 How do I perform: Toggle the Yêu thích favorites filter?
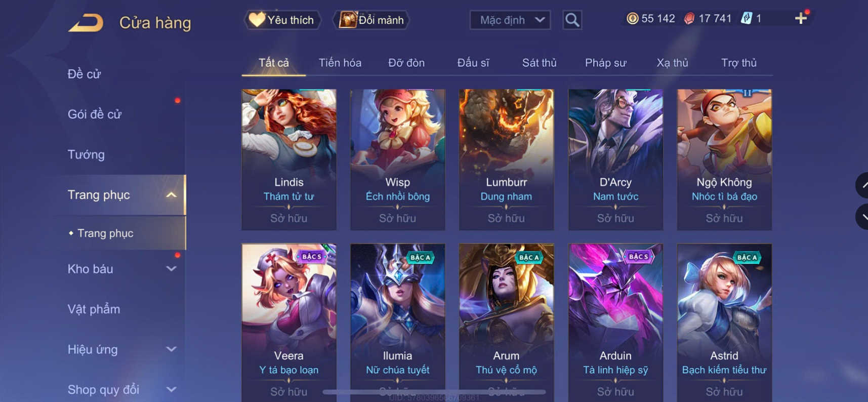click(282, 20)
